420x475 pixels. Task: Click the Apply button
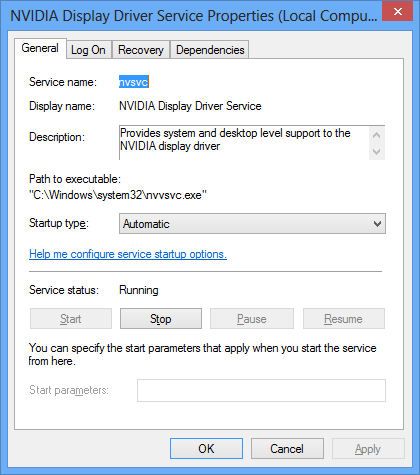368,449
